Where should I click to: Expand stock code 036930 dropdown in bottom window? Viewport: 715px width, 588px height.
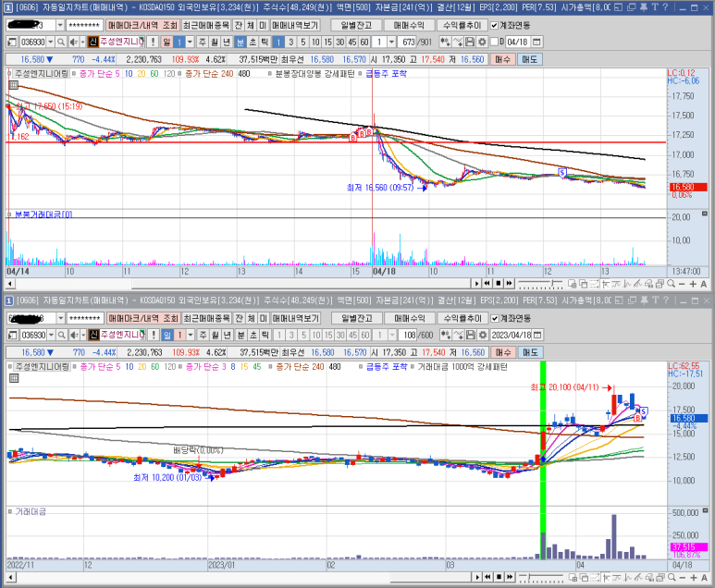tap(52, 335)
